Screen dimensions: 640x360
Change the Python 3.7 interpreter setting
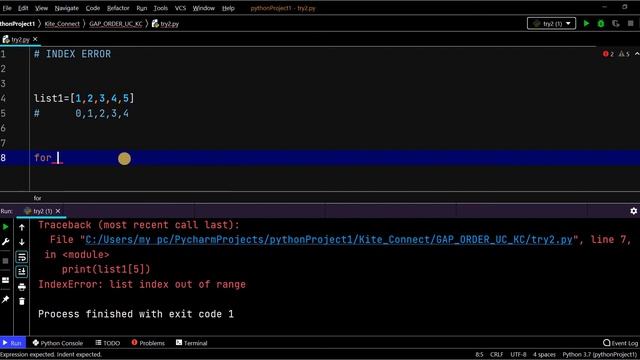(x=600, y=355)
